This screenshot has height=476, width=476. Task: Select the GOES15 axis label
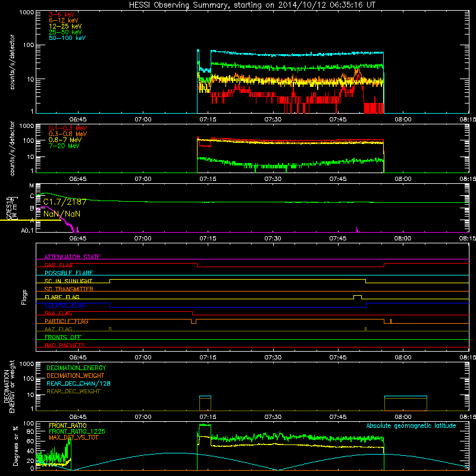point(9,207)
